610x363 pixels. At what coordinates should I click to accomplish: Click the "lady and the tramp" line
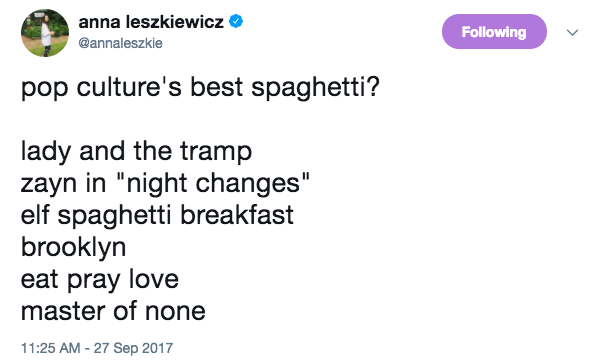[137, 151]
